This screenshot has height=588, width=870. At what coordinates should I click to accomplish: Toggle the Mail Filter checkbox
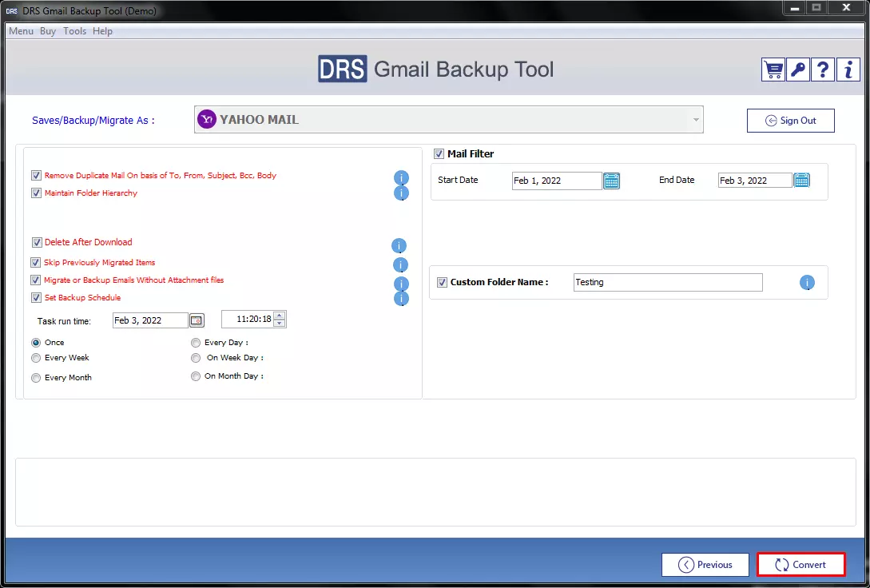click(439, 154)
